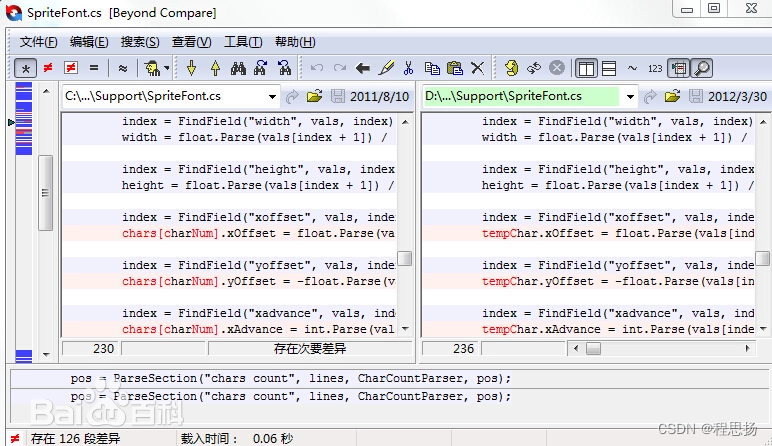Click the thumbnail overview scroll-down arrow
Viewport: 772px width, 446px height.
[x=46, y=354]
